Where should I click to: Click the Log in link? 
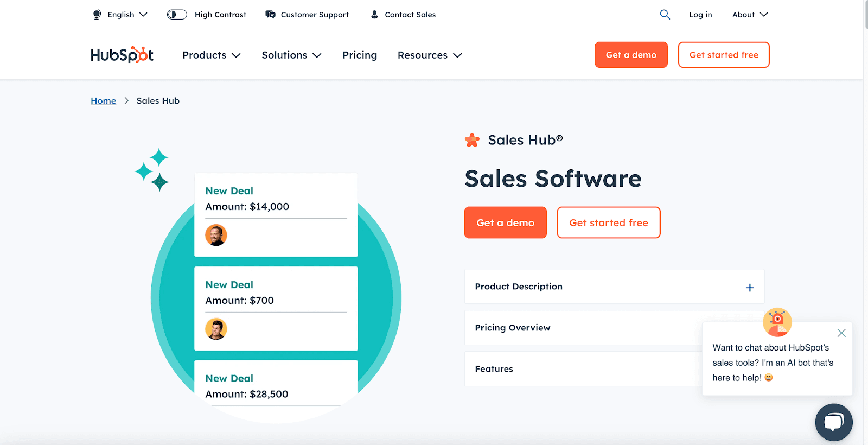(x=700, y=15)
